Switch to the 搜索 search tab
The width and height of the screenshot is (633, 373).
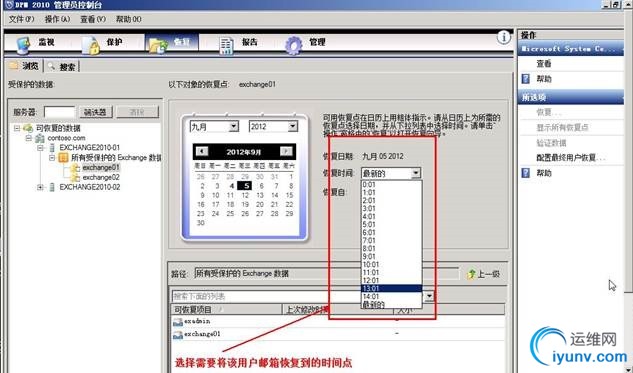[x=62, y=67]
